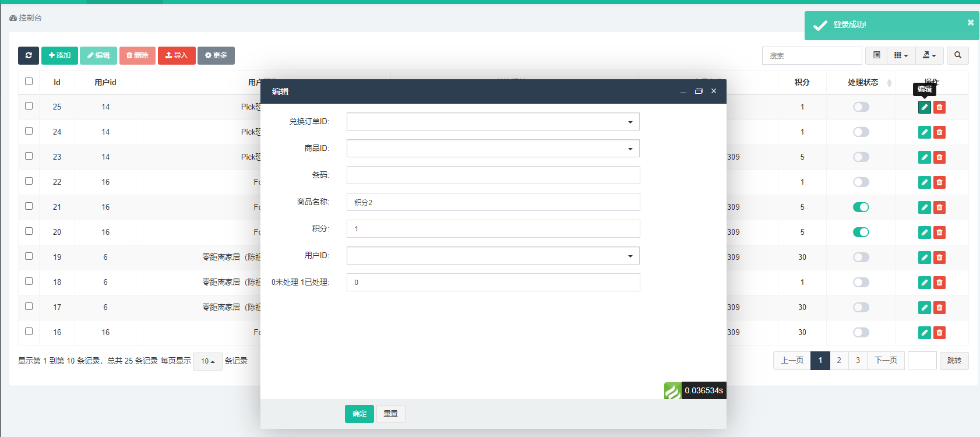The image size is (980, 437).
Task: Go to page 3
Action: click(858, 361)
